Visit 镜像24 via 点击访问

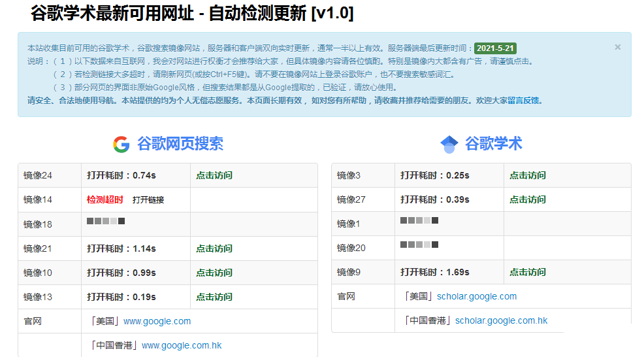pos(214,176)
